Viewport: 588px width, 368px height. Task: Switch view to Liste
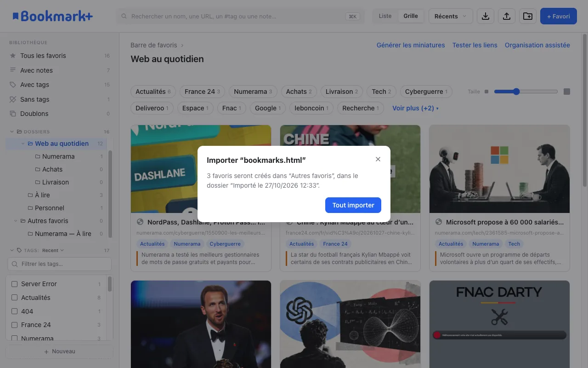click(x=385, y=16)
